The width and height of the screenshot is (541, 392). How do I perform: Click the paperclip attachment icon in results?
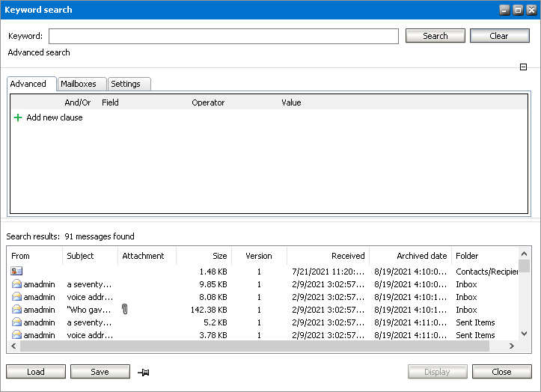(x=125, y=310)
